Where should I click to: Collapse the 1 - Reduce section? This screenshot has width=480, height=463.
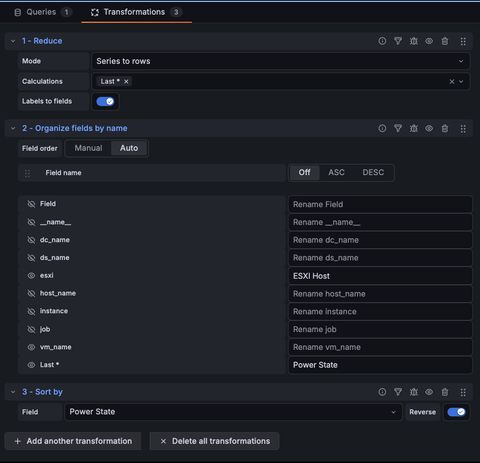13,41
